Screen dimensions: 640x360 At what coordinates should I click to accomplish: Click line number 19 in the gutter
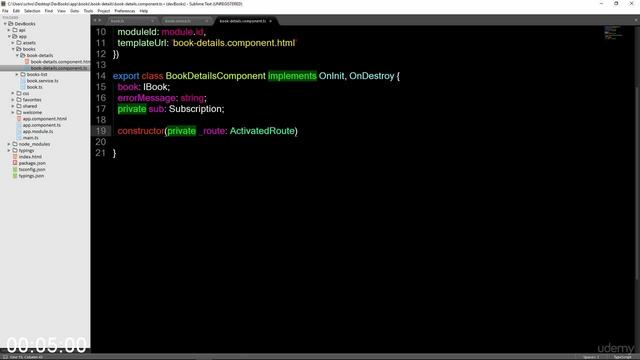100,131
